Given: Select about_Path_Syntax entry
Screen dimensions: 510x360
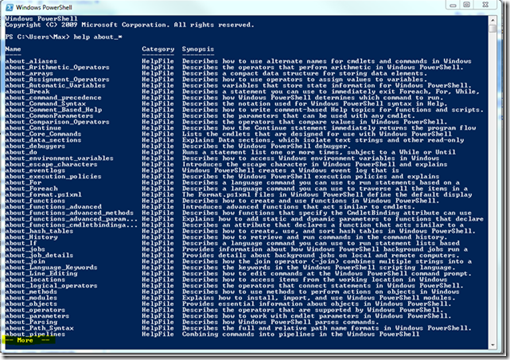Looking at the screenshot, I should (x=39, y=328).
